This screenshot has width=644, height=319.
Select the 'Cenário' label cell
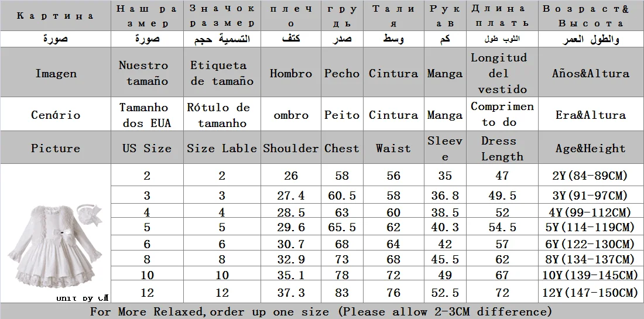click(56, 115)
